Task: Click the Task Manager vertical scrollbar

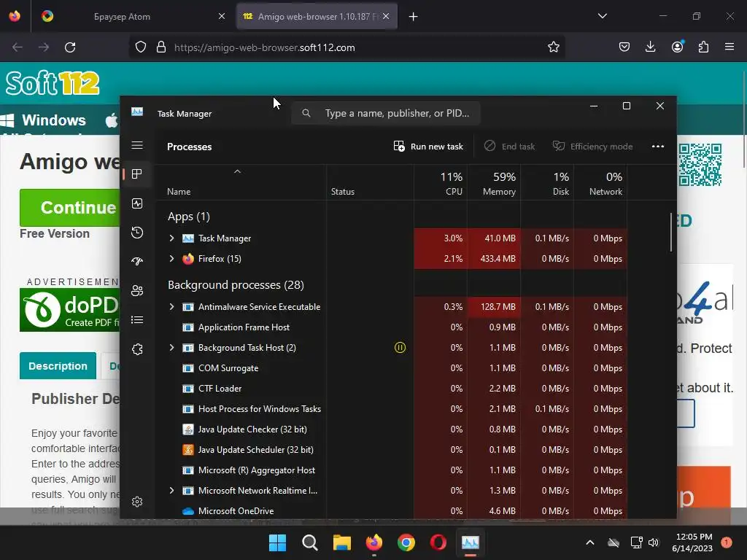Action: point(671,233)
